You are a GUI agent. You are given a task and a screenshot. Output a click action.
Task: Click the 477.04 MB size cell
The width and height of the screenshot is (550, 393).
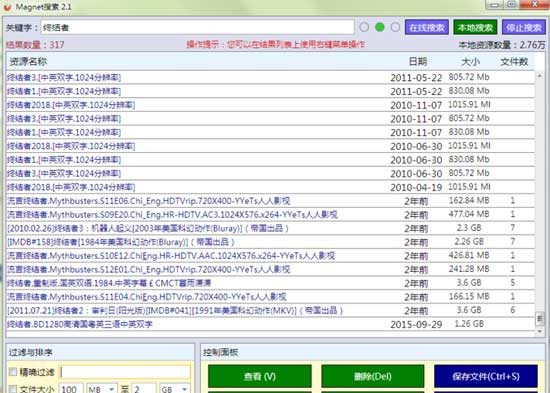469,214
